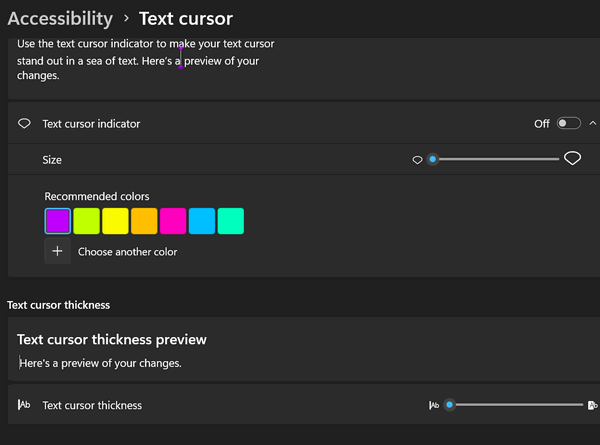Click the Text cursor indicator row icon
The height and width of the screenshot is (445, 600).
point(24,124)
